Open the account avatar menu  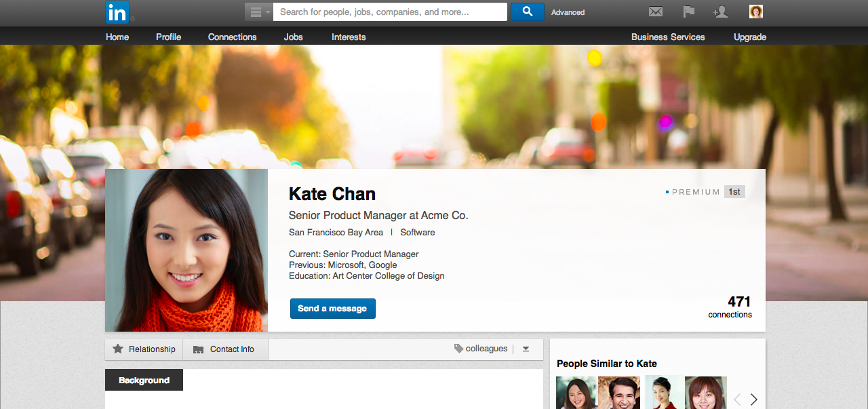756,12
